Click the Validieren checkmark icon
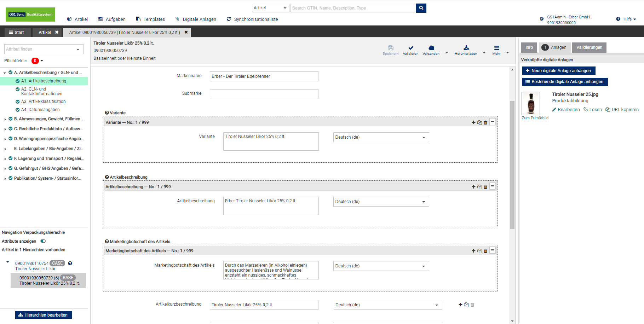Viewport: 644px width, 324px height. click(x=411, y=48)
